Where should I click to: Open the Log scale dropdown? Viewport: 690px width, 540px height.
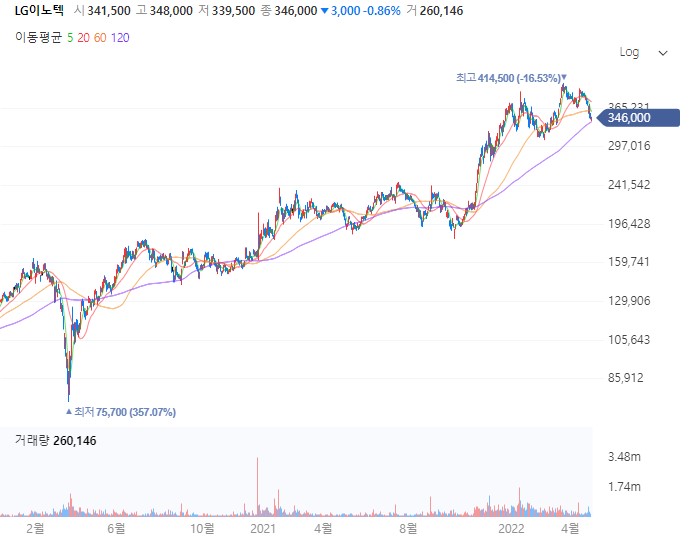(x=643, y=52)
